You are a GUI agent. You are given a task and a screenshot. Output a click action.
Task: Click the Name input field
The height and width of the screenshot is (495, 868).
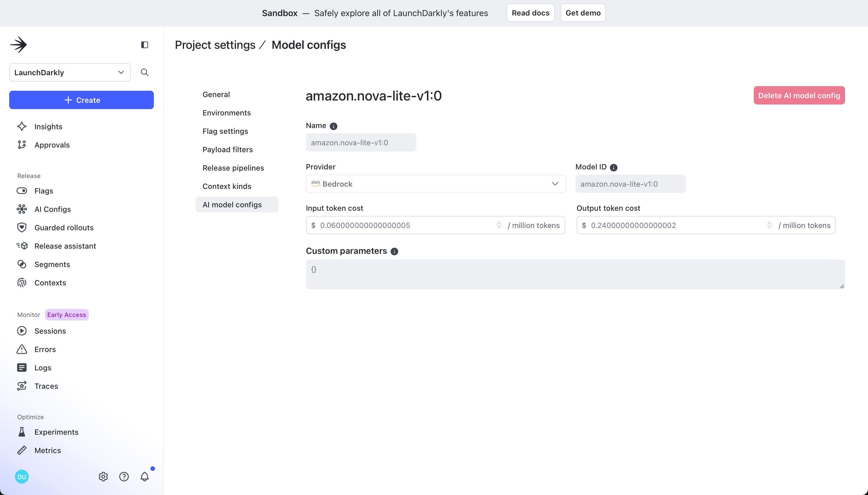tap(361, 142)
